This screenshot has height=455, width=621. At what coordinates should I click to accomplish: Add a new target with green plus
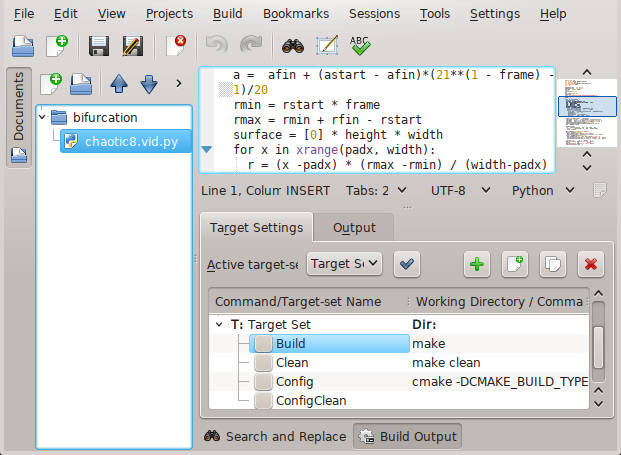478,264
